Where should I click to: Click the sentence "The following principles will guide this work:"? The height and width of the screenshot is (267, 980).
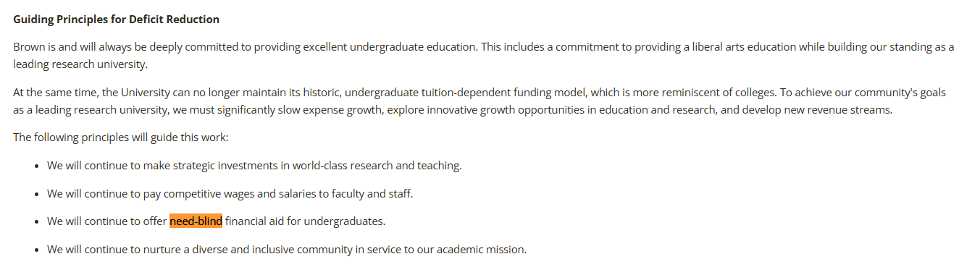[121, 137]
